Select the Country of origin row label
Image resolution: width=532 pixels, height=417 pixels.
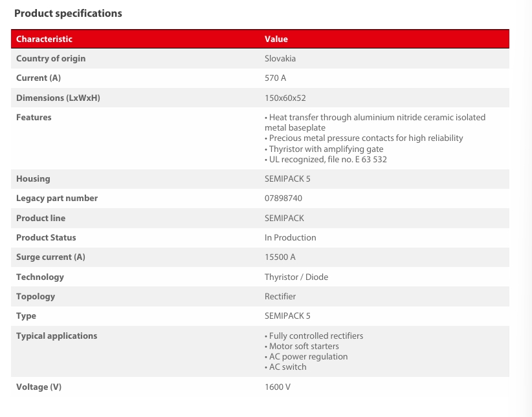pos(50,58)
